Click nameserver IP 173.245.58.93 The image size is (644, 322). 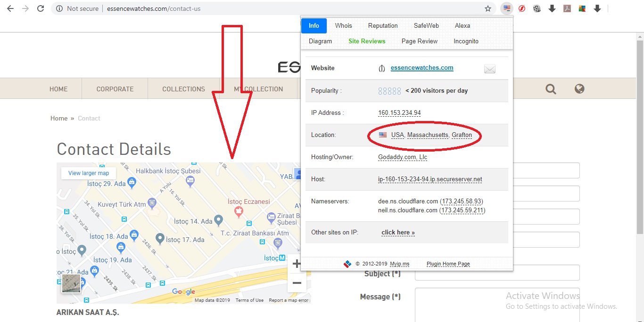click(x=462, y=201)
